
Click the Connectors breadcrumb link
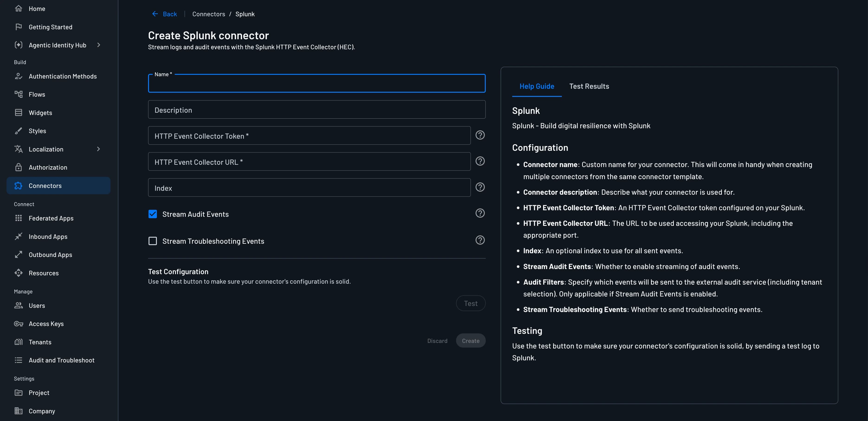click(209, 14)
